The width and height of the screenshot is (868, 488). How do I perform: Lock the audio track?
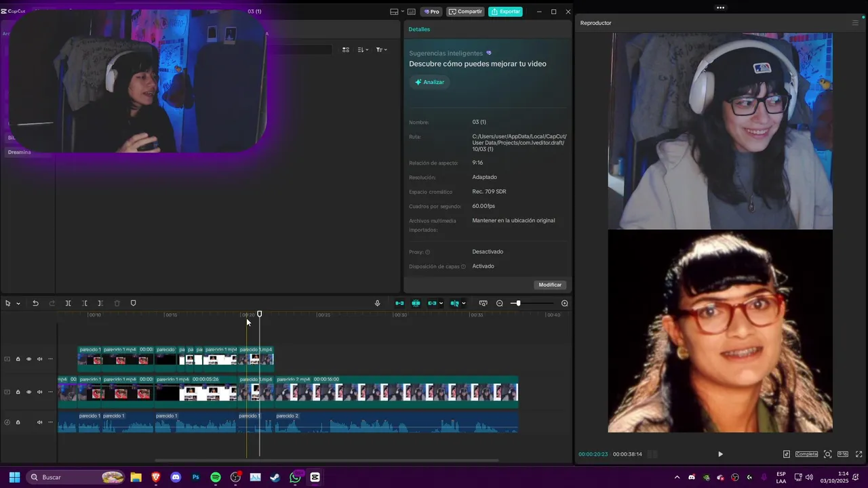pyautogui.click(x=18, y=422)
